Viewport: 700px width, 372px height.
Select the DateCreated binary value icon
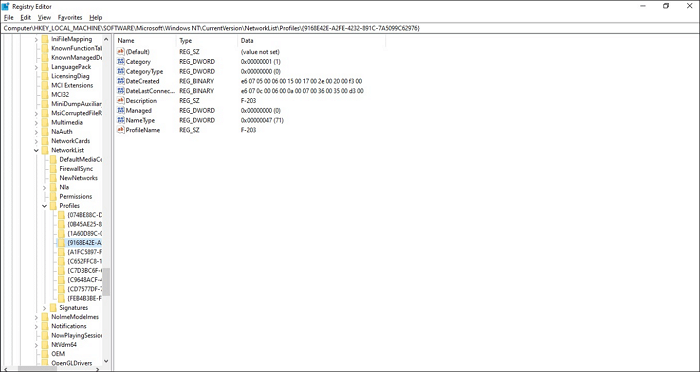[121, 81]
